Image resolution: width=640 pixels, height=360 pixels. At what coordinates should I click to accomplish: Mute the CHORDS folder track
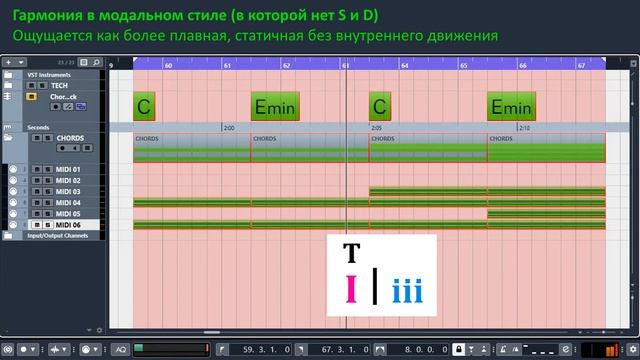[37, 138]
